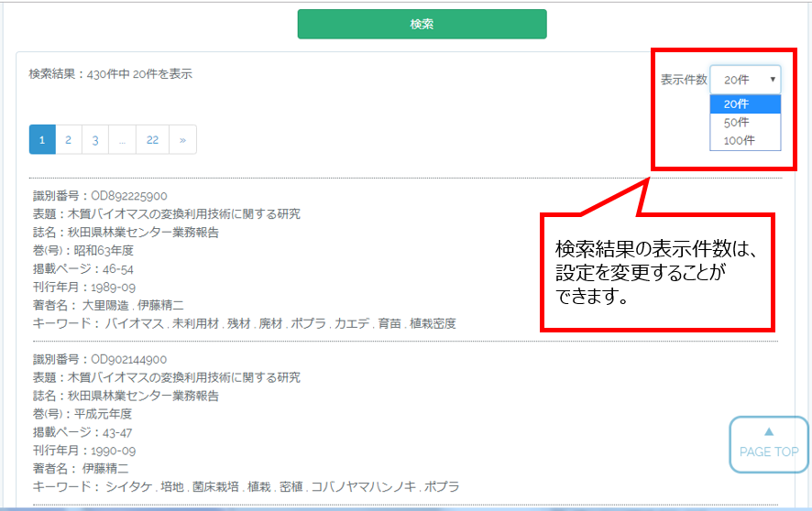Click 巻(号):昭和63年度 line
This screenshot has width=812, height=511.
83,251
